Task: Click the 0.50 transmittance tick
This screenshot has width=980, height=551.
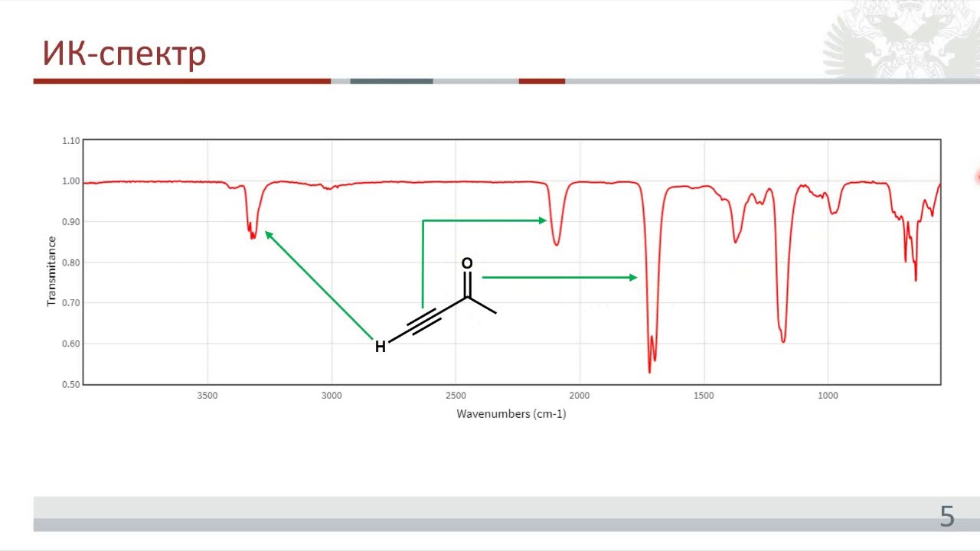Action: [x=70, y=384]
